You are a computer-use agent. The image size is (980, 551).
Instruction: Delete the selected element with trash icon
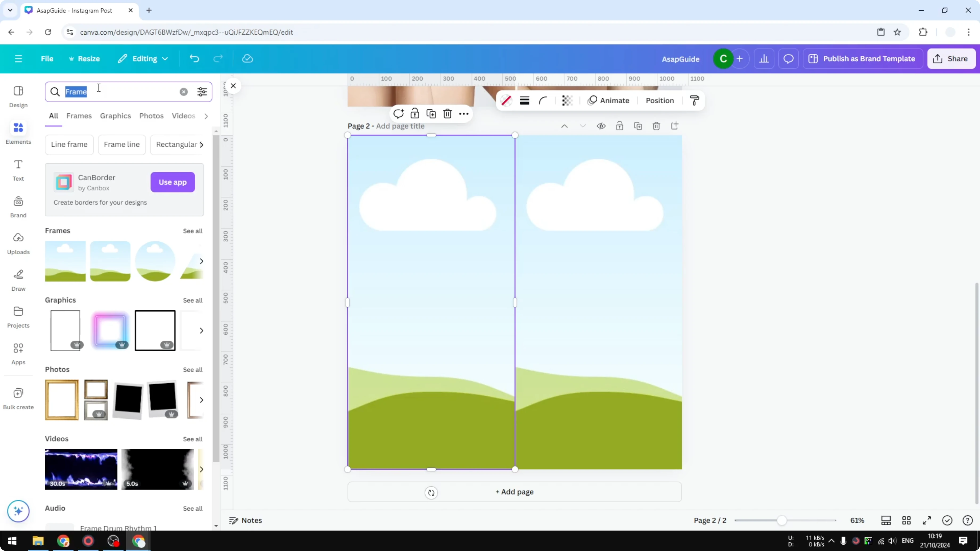pyautogui.click(x=447, y=113)
